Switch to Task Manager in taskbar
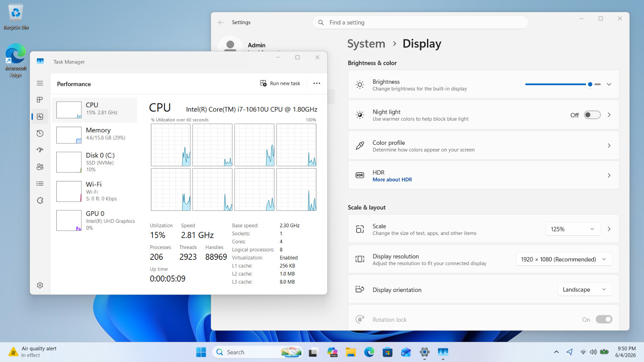Image resolution: width=644 pixels, height=362 pixels. click(443, 352)
